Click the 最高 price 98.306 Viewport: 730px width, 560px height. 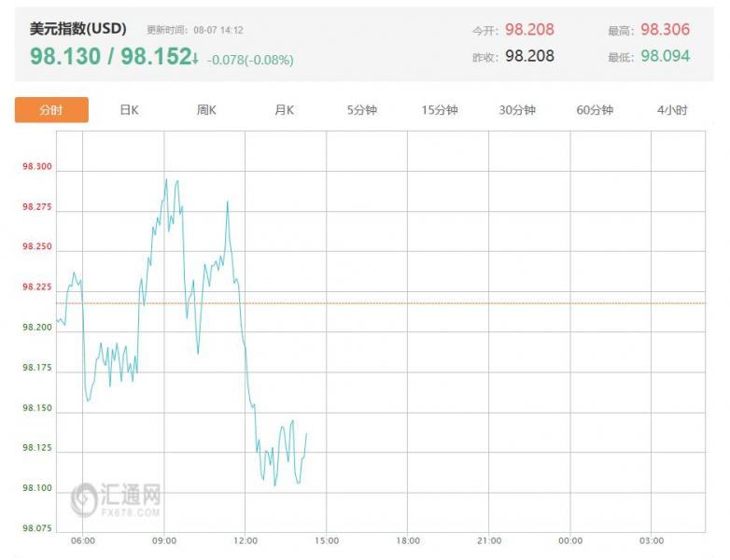665,30
